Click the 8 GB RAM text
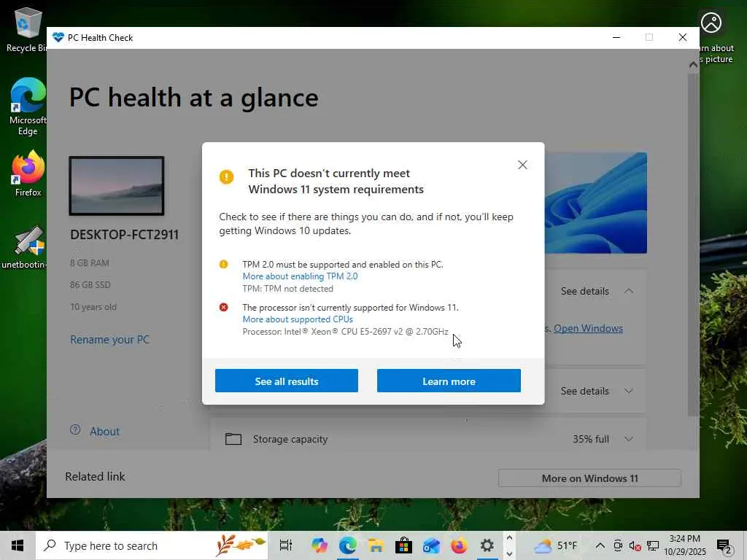Image resolution: width=747 pixels, height=560 pixels. (x=90, y=262)
